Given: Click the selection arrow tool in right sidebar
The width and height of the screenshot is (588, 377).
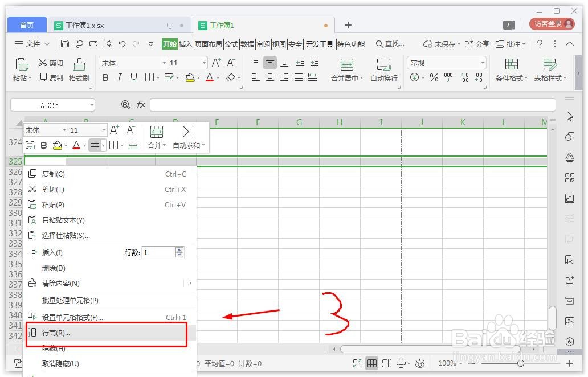Looking at the screenshot, I should pos(570,116).
